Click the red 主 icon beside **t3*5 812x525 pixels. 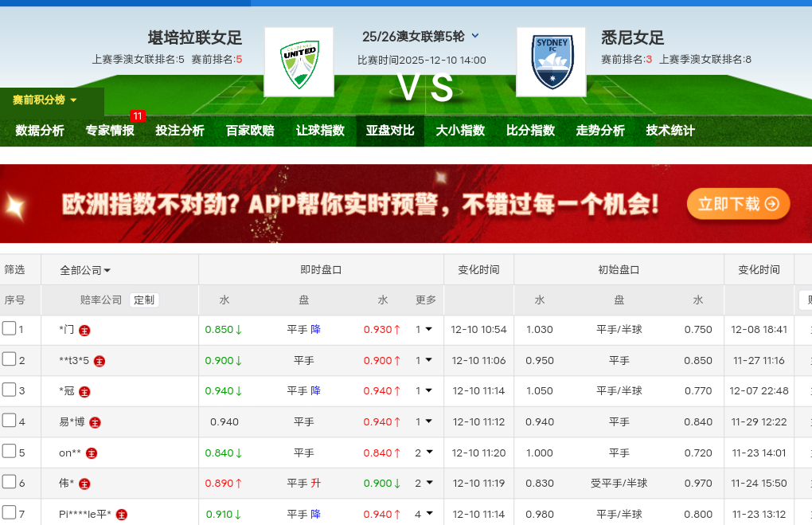[x=100, y=361]
